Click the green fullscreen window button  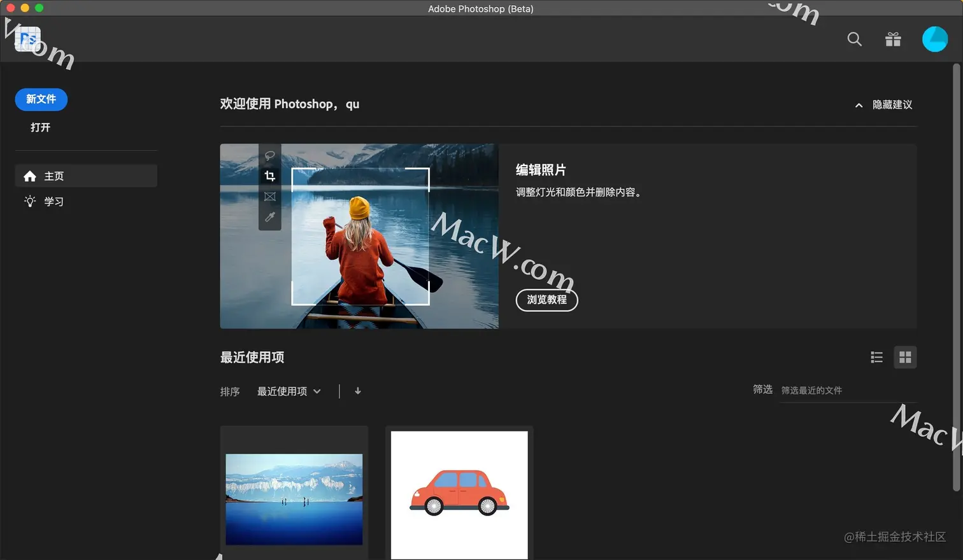point(39,8)
